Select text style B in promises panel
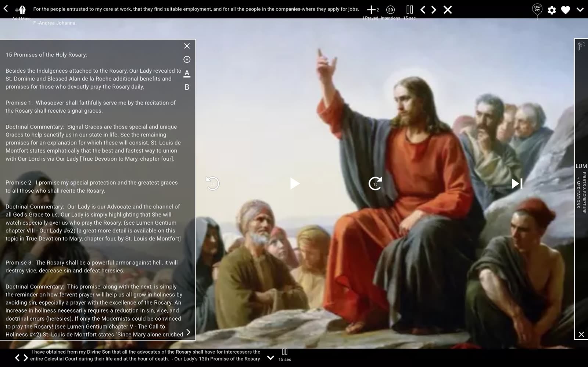Screen dimensions: 588x367 click(x=187, y=87)
